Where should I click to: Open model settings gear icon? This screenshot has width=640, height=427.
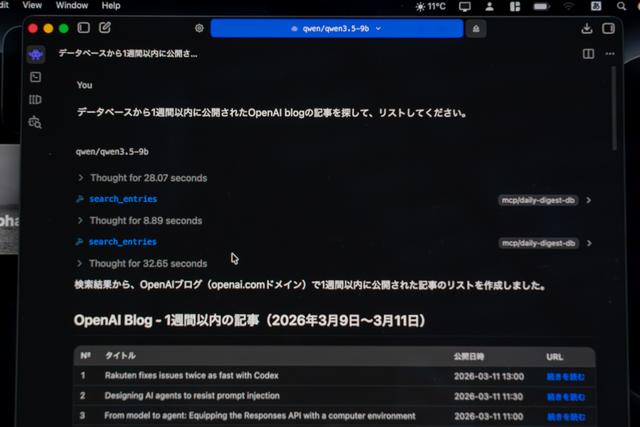(199, 29)
